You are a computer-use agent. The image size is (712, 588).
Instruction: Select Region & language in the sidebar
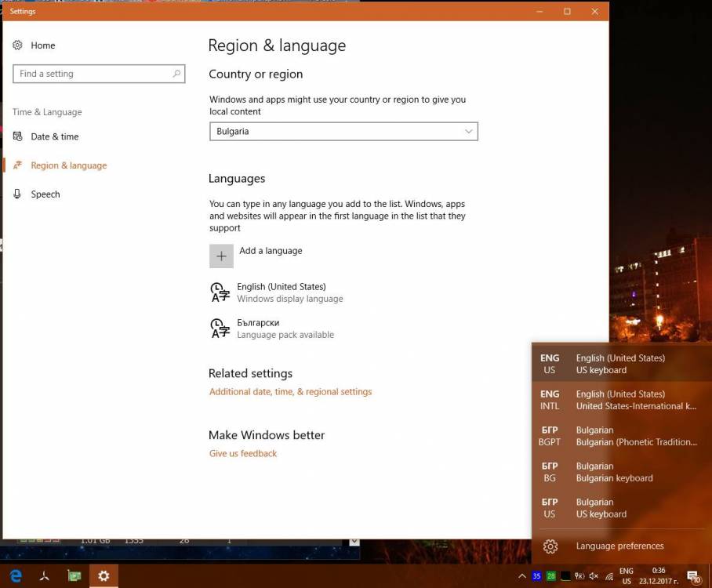point(68,165)
